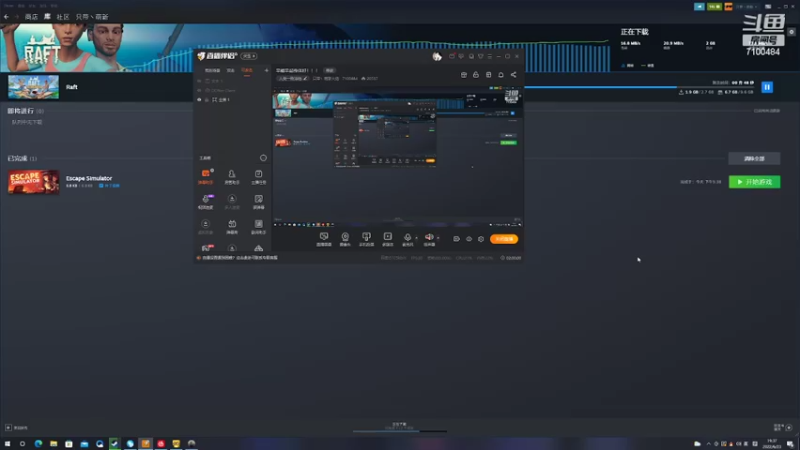
Task: Open the Steam account name dropdown
Action: tap(746, 7)
